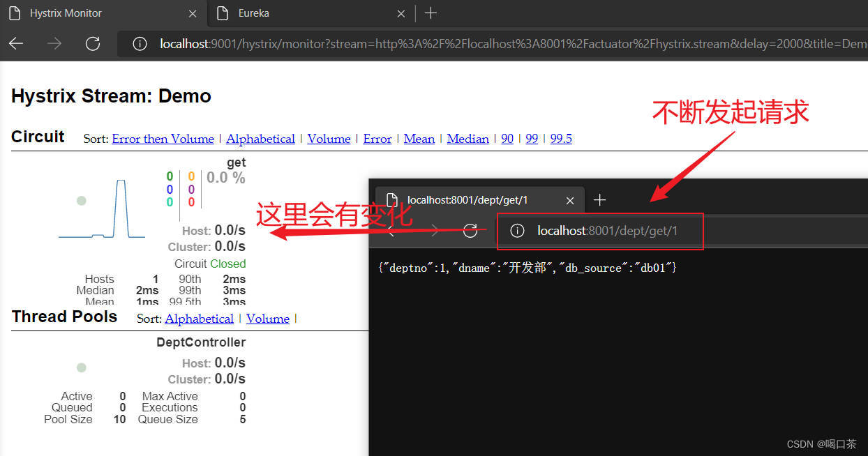Click the get circuit health circle indicator
This screenshot has width=868, height=456.
pos(82,201)
